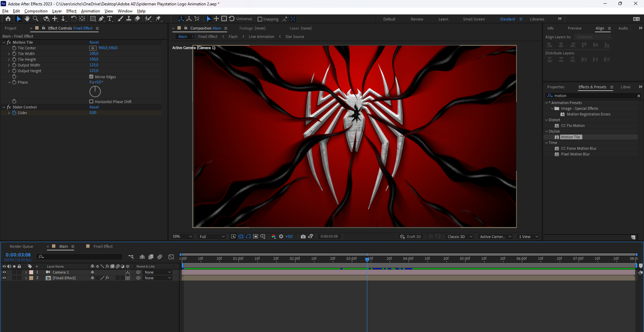644x332 pixels.
Task: Open the 50% magnification dropdown
Action: coord(182,237)
